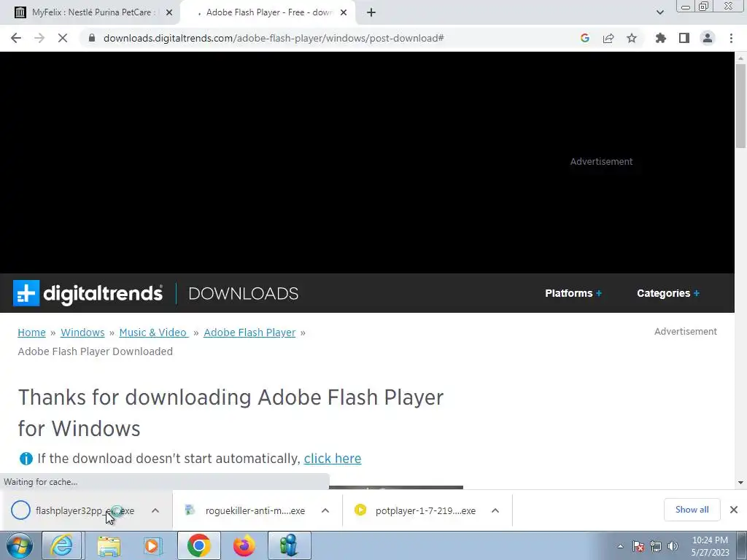Viewport: 747px width, 560px height.
Task: Open the messenger taskbar icon
Action: pyautogui.click(x=289, y=545)
